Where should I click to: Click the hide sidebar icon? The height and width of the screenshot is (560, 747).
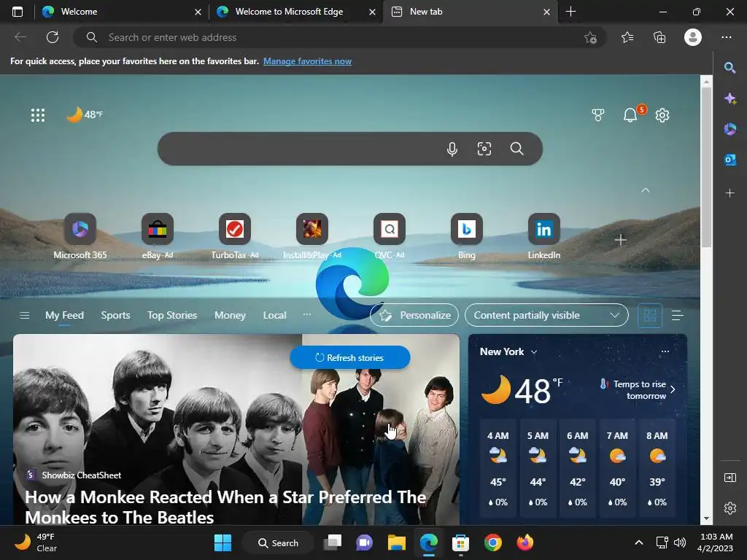(729, 477)
